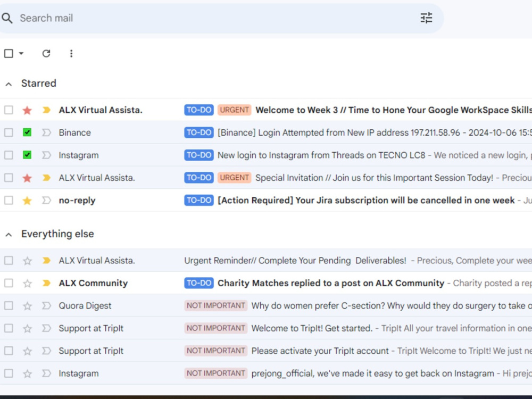Star the ALX Community email
The image size is (532, 399).
click(x=27, y=283)
